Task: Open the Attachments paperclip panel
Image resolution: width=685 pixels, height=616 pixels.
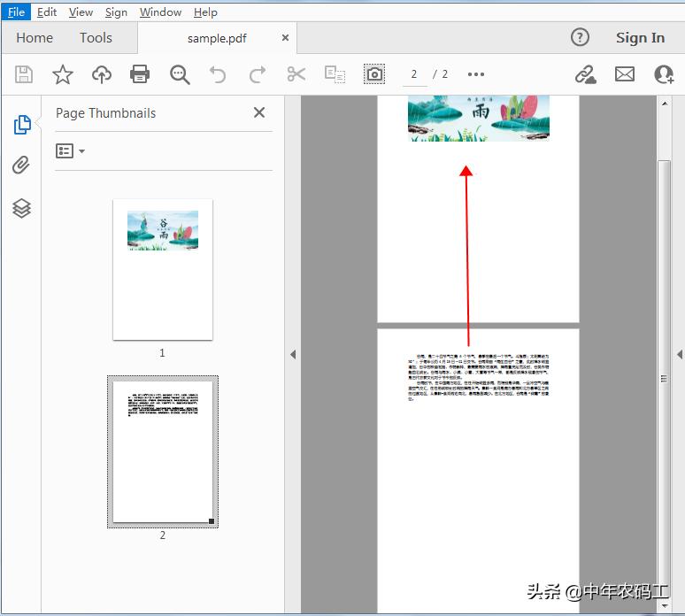Action: click(21, 166)
